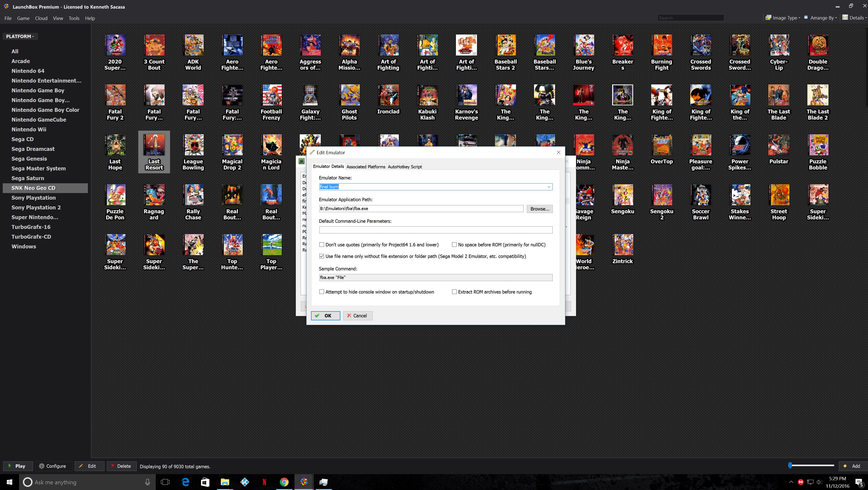
Task: Open the clock and date flyout
Action: tap(837, 482)
